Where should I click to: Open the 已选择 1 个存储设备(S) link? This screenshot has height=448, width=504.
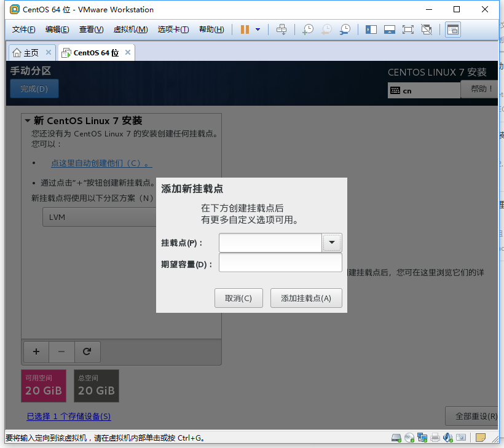[69, 417]
